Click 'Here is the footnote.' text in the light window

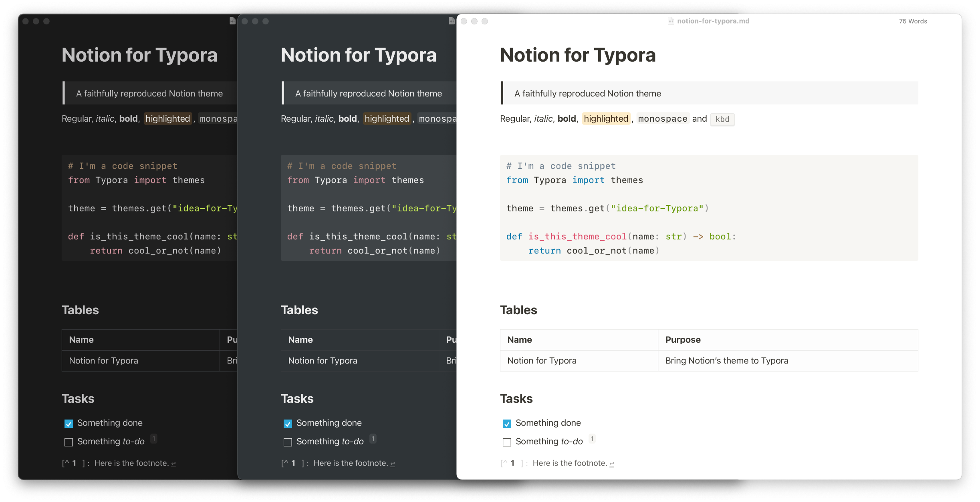pos(570,463)
